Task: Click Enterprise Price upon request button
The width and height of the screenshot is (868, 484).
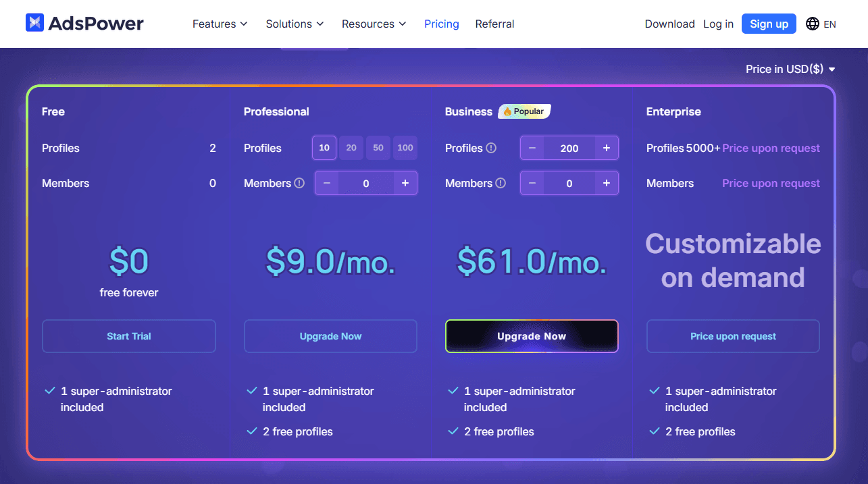Action: point(733,336)
